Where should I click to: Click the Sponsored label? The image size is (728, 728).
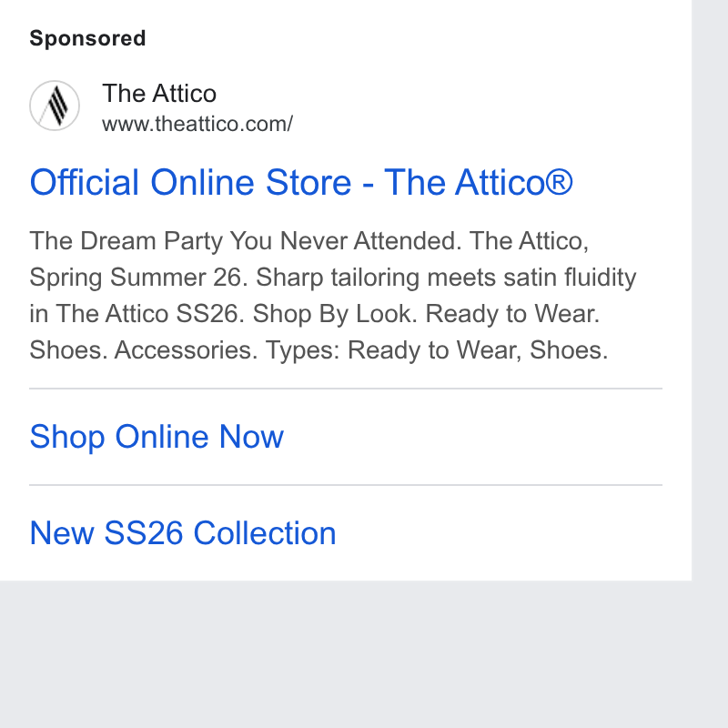click(87, 38)
